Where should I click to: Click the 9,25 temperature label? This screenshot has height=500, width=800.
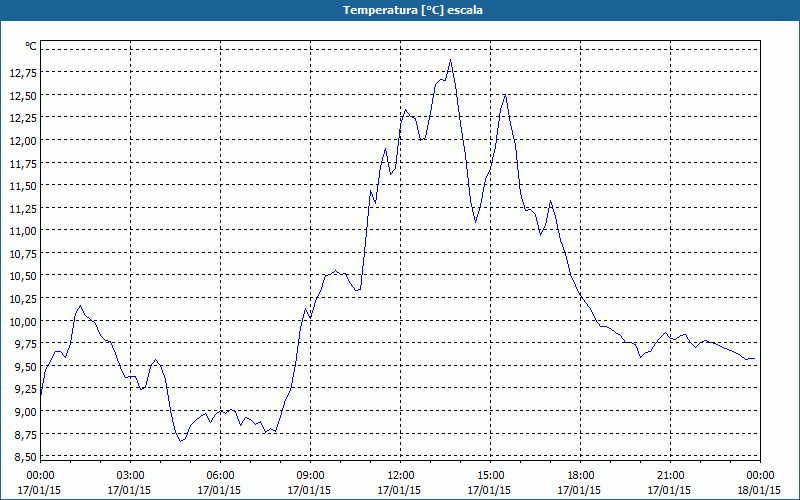tap(26, 389)
